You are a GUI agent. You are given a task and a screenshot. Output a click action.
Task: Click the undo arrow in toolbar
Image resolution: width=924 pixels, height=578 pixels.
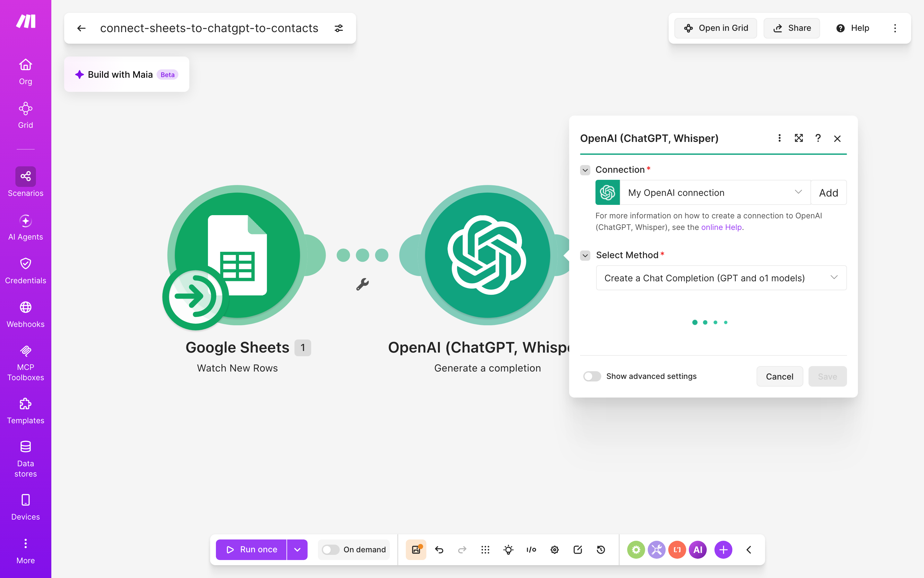point(439,550)
